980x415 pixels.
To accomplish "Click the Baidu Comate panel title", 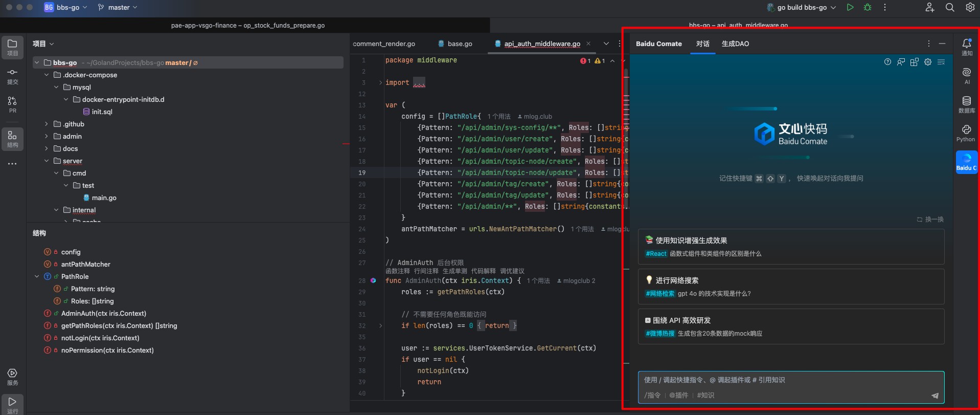I will (659, 43).
